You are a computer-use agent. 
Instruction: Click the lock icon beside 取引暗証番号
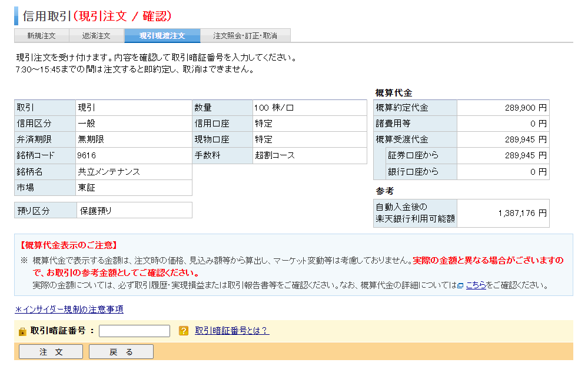pos(22,332)
